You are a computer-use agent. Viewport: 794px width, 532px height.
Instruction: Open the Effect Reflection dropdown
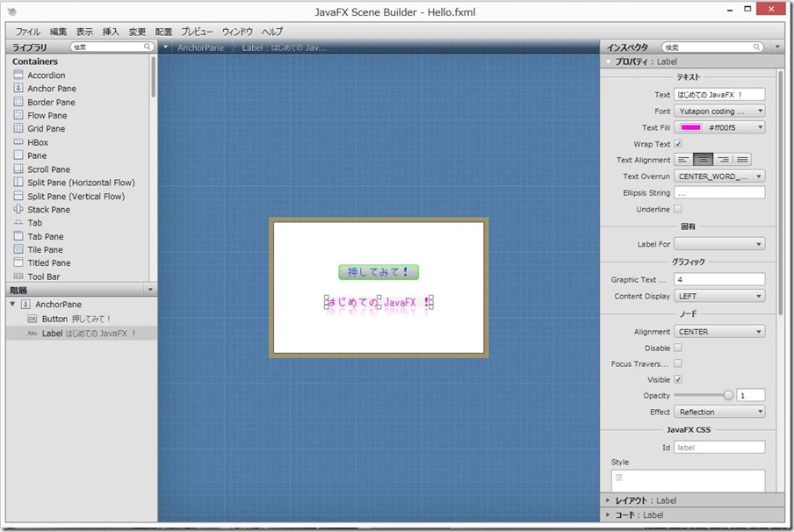pyautogui.click(x=719, y=412)
